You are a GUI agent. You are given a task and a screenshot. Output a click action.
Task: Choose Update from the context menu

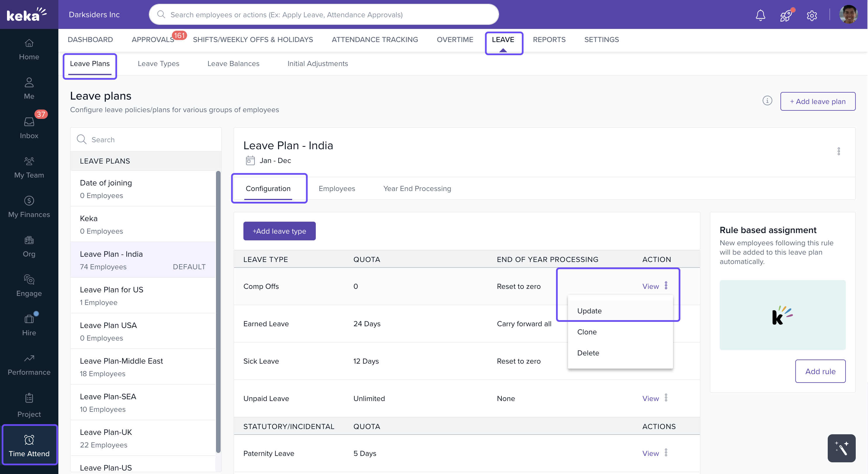589,311
